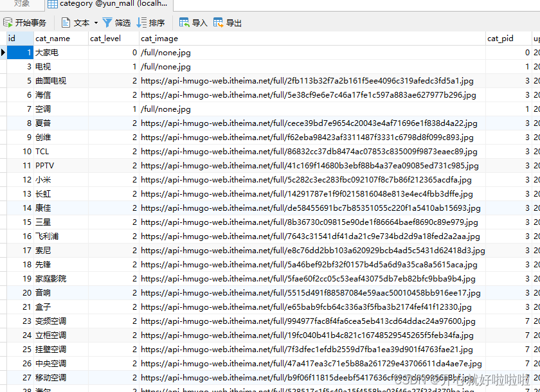Click the table icon on category tab
Screen dimensions: 540x392
point(52,4)
